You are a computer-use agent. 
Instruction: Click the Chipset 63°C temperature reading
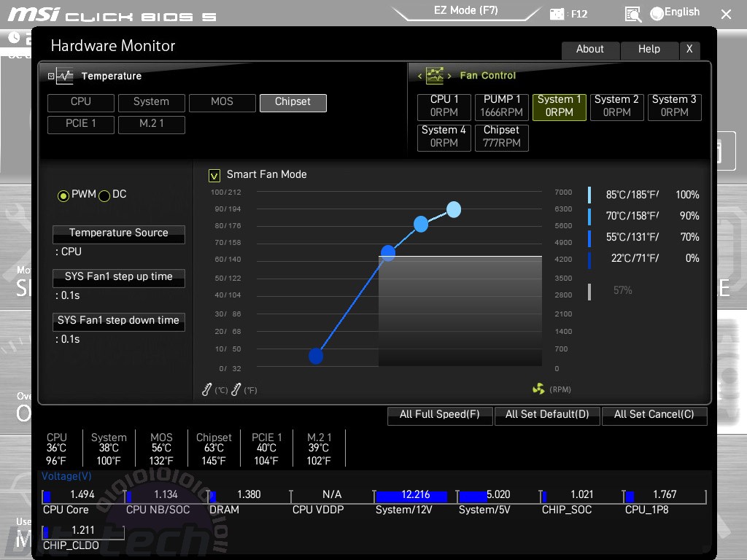(x=214, y=448)
